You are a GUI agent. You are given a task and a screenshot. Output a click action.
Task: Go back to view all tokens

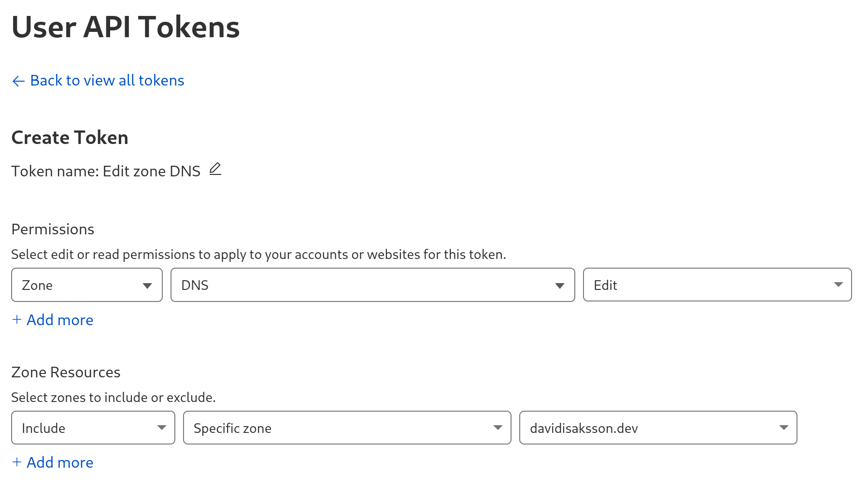pos(107,80)
